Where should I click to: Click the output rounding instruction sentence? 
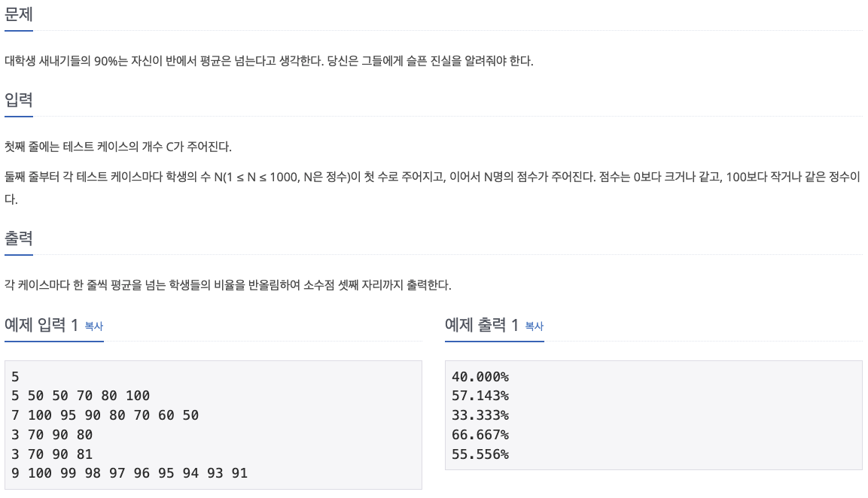coord(228,285)
